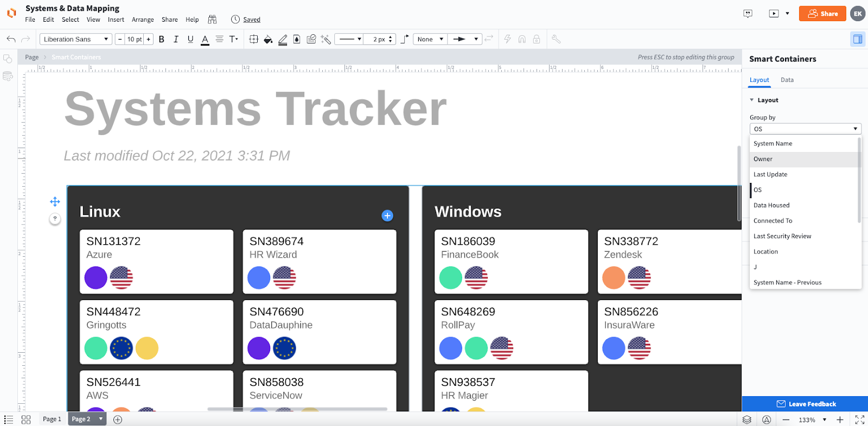The height and width of the screenshot is (426, 868).
Task: Open the text color picker
Action: [205, 40]
